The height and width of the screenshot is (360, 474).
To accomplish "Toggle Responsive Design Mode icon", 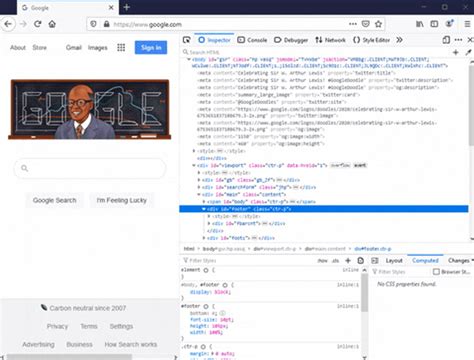I will (x=446, y=40).
